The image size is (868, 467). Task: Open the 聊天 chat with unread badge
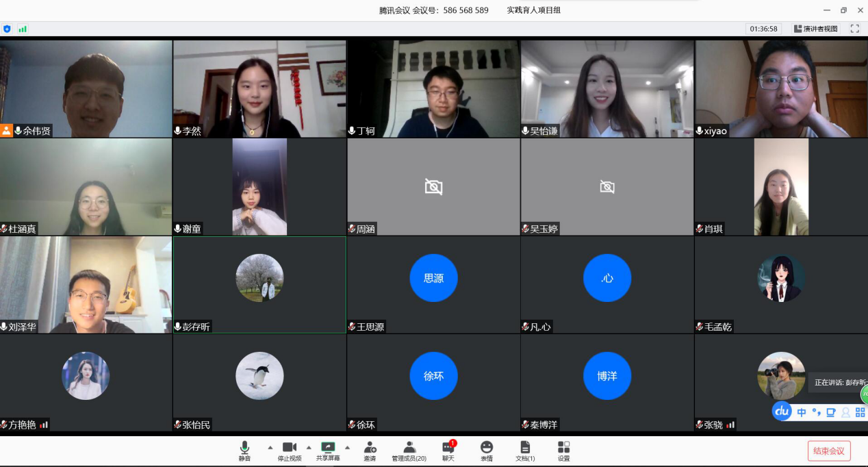(448, 451)
